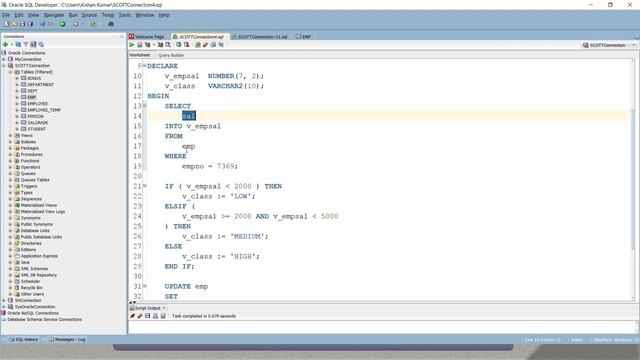
Task: Click the Clear eraser icon in worksheet toolbar
Action: (x=205, y=45)
